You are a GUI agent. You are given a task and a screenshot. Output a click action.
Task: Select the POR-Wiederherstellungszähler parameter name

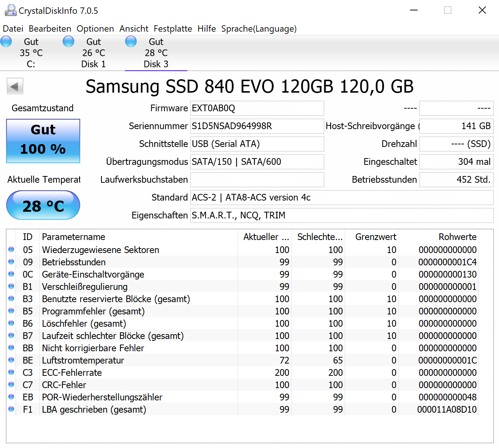pyautogui.click(x=102, y=397)
